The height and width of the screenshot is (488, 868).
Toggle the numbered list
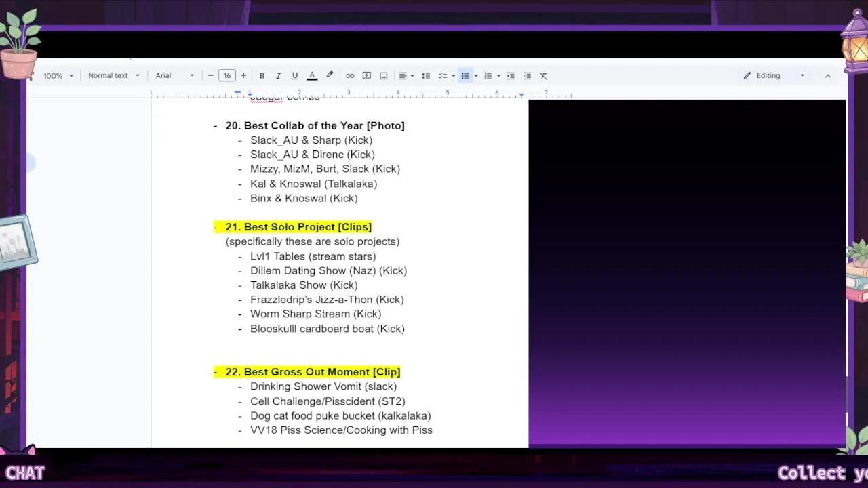[488, 76]
